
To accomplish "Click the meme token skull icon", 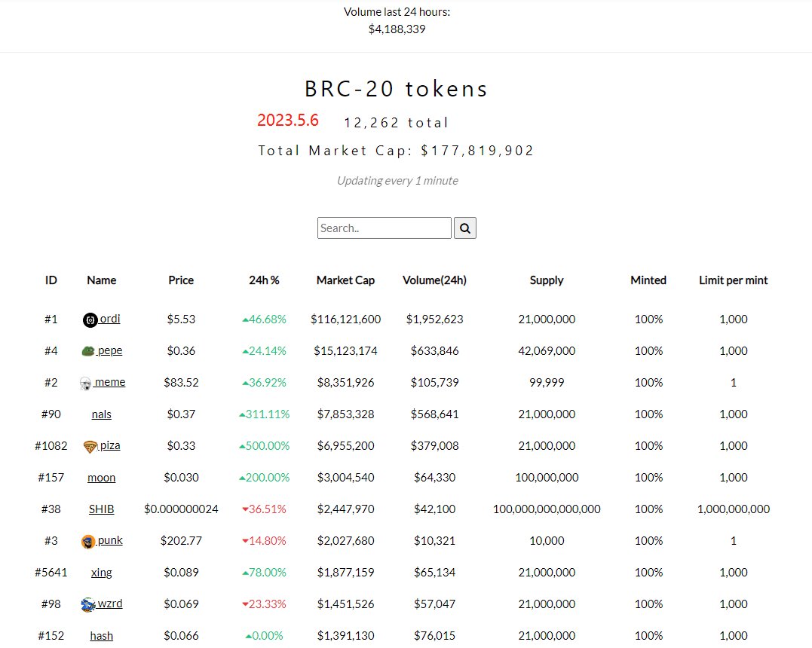I will (85, 383).
